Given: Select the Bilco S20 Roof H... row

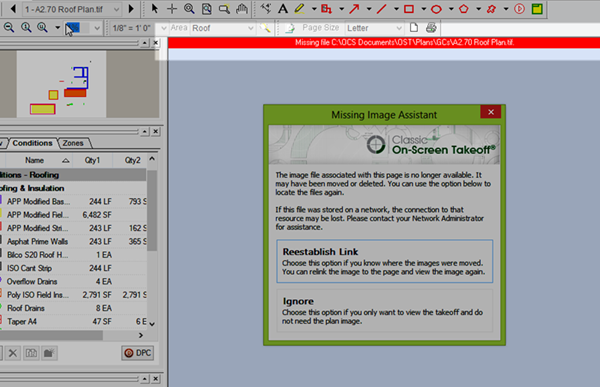Looking at the screenshot, I should pos(73,255).
